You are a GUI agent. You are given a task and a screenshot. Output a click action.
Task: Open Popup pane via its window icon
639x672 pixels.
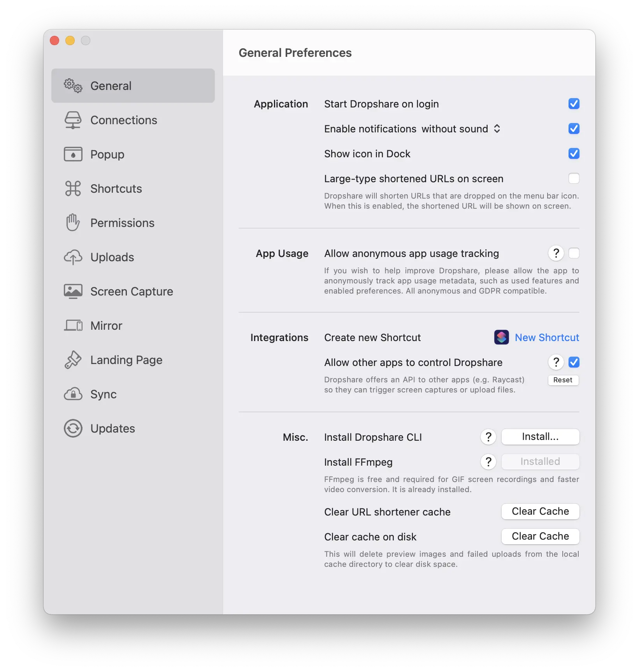point(73,155)
